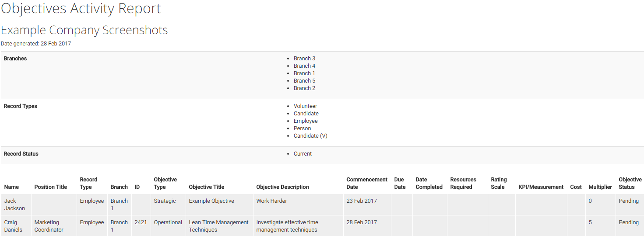Click the Multiplier column header
The height and width of the screenshot is (236, 644).
pyautogui.click(x=600, y=187)
